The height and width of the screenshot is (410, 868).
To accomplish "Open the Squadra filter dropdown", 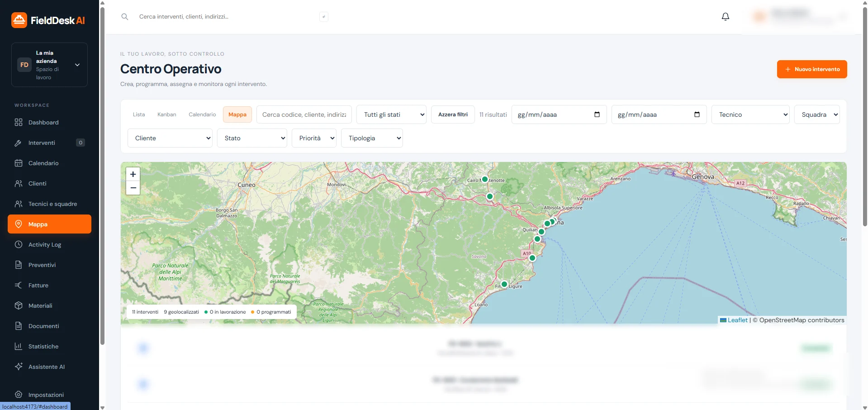I will [817, 114].
